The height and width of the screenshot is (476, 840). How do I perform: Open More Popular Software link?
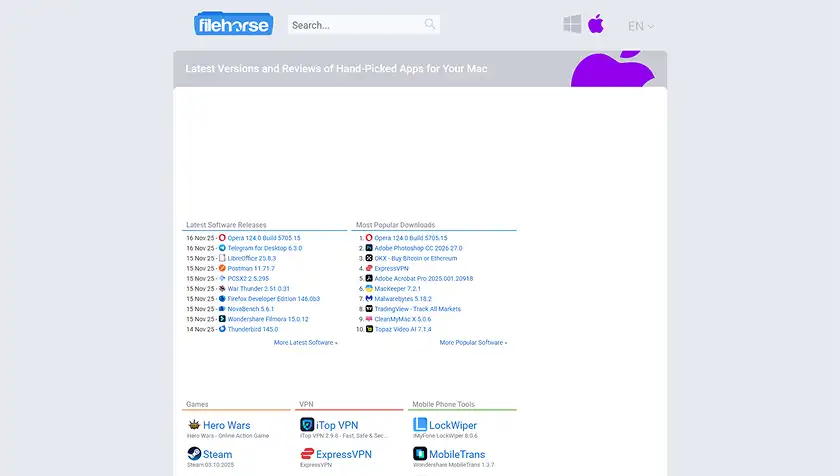point(473,343)
